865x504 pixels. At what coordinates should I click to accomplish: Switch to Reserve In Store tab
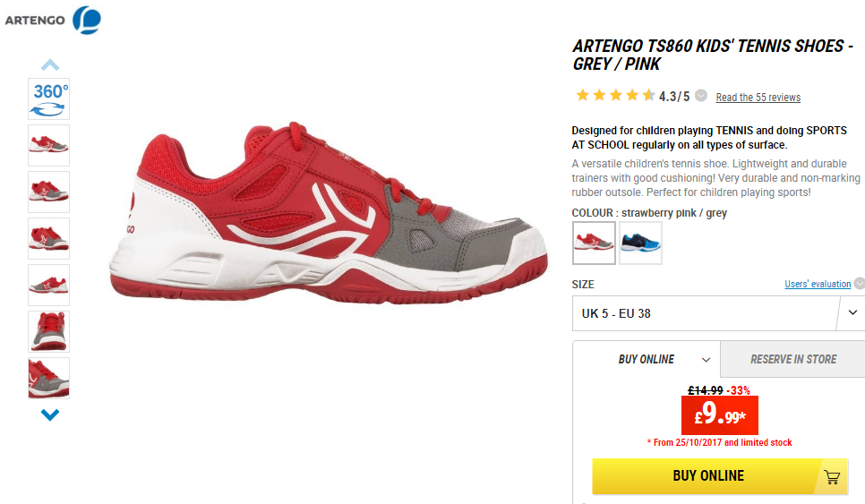point(792,359)
